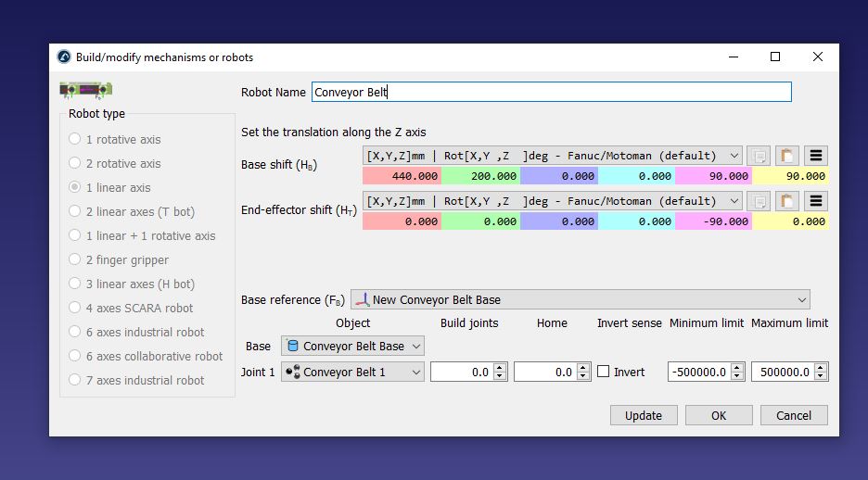Click the red Base shift X value field
The width and height of the screenshot is (868, 480).
pyautogui.click(x=402, y=176)
